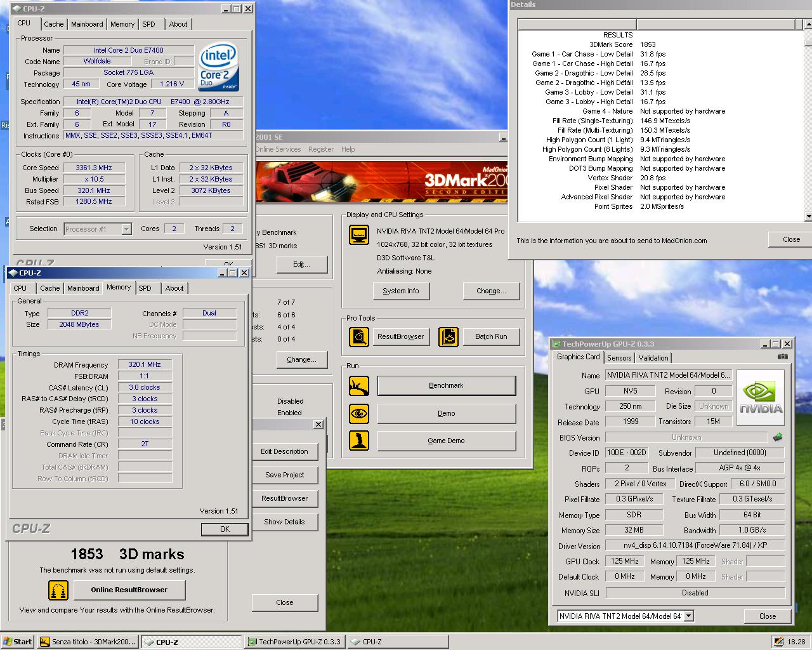Screen dimensions: 812x650
Task: Click the Online ResultBrowser abacus icon
Action: click(58, 590)
